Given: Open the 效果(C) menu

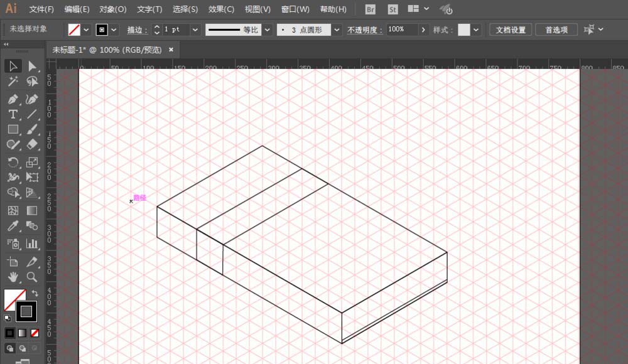Looking at the screenshot, I should coord(221,9).
